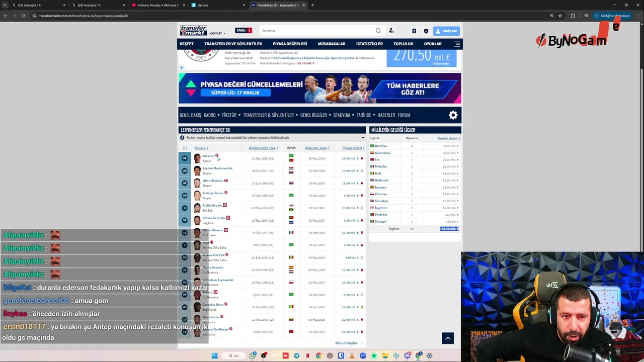The image size is (644, 362).
Task: Open HABERLER submenu link
Action: tap(386, 115)
